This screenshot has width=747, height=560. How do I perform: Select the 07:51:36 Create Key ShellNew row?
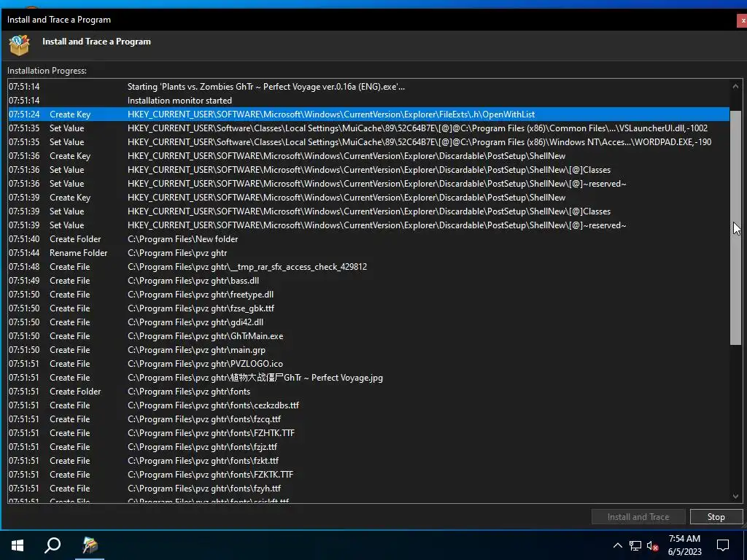[x=368, y=156]
